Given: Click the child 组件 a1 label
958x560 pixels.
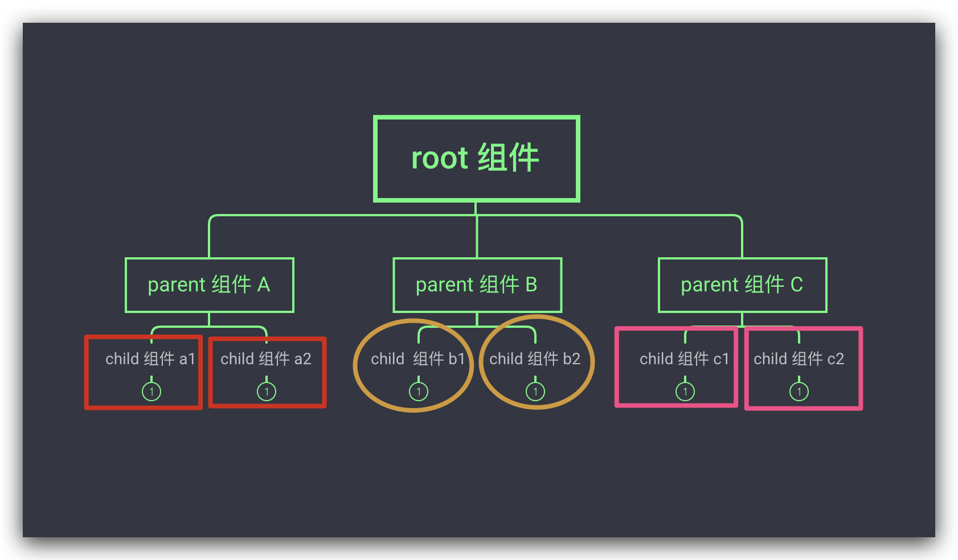Looking at the screenshot, I should tap(150, 359).
